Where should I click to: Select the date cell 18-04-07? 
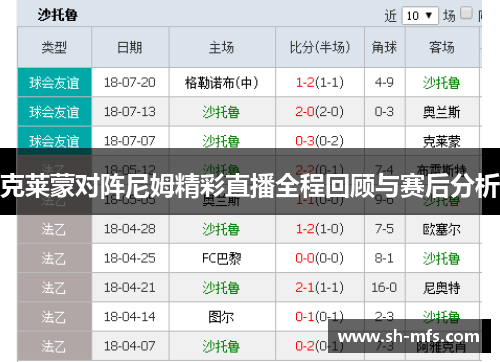(x=130, y=346)
